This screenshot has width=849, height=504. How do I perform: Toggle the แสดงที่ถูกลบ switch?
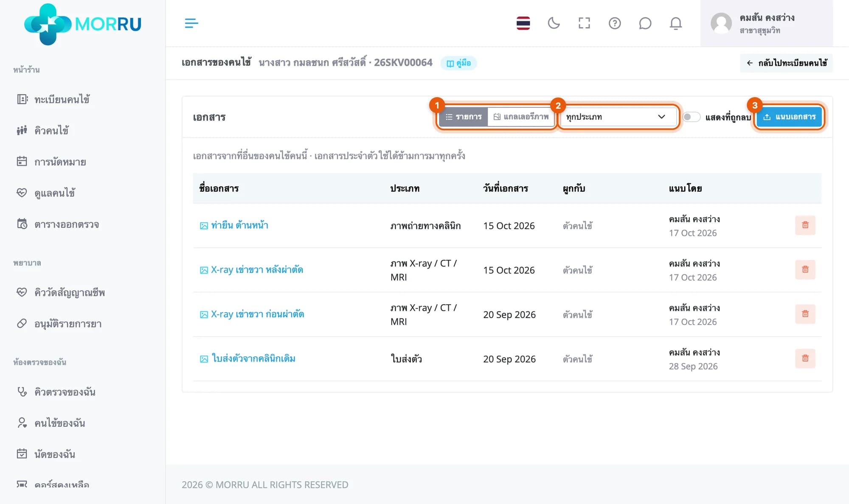(691, 117)
